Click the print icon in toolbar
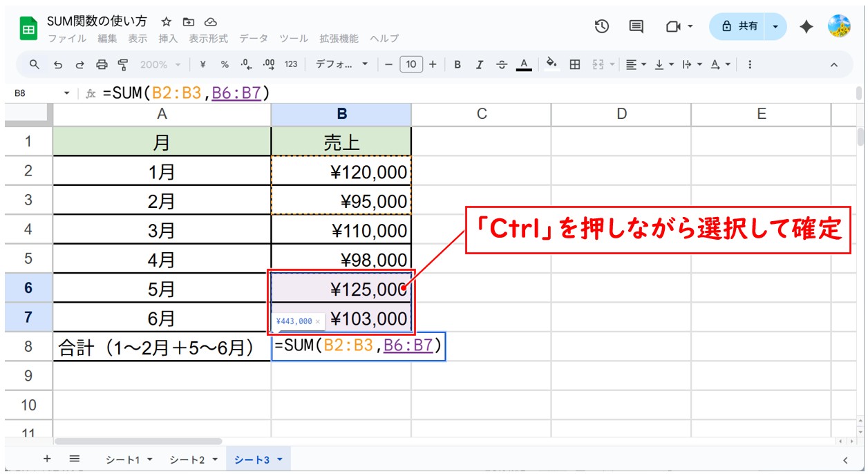The image size is (868, 474). pyautogui.click(x=102, y=64)
